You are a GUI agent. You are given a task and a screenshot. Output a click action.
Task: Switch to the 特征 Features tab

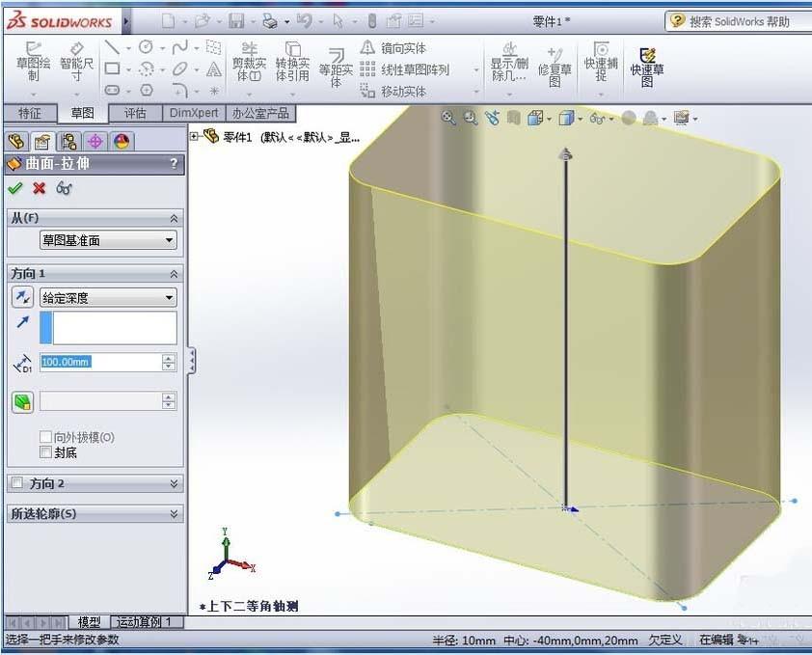click(28, 113)
